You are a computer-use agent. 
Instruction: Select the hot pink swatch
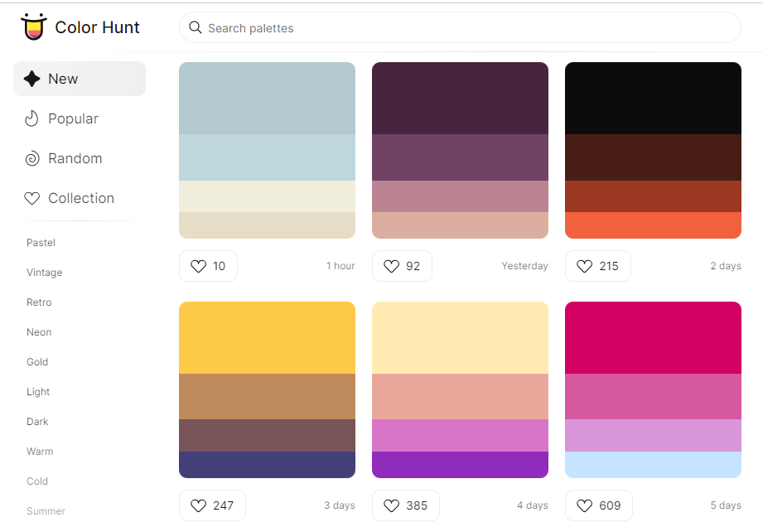pyautogui.click(x=653, y=397)
